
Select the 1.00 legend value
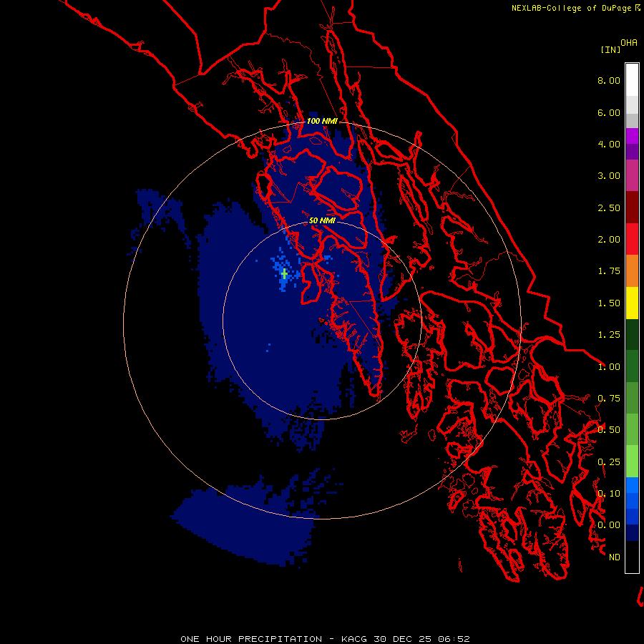point(609,367)
